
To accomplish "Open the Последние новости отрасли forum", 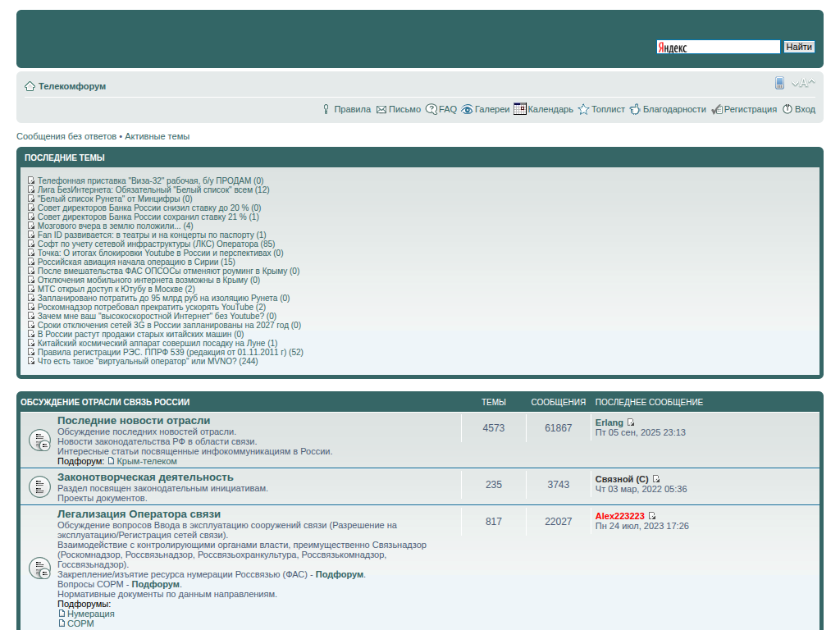I will click(134, 421).
